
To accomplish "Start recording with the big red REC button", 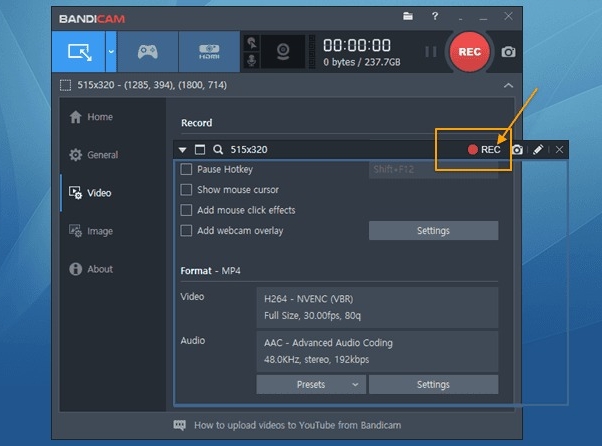I will click(x=469, y=52).
